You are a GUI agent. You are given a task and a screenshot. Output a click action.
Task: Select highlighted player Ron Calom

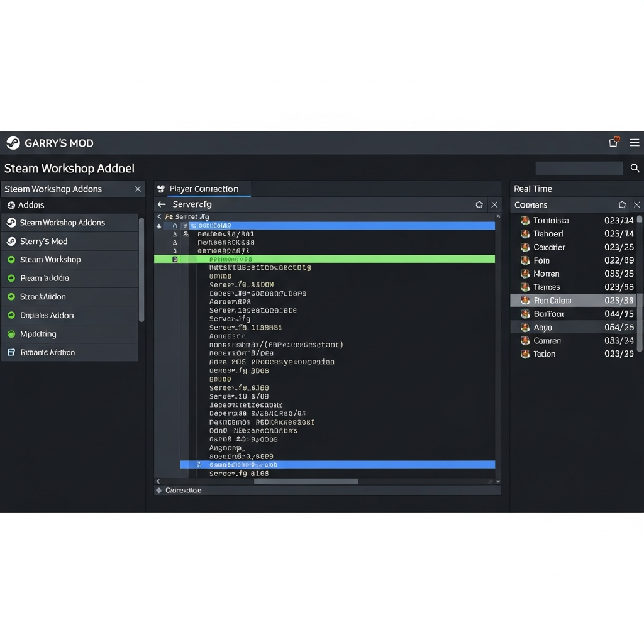574,300
